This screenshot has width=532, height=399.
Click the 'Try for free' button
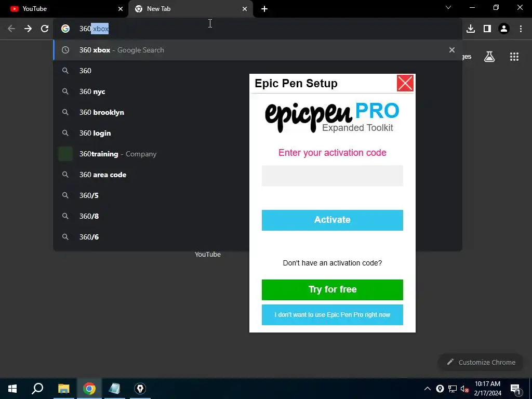332,290
